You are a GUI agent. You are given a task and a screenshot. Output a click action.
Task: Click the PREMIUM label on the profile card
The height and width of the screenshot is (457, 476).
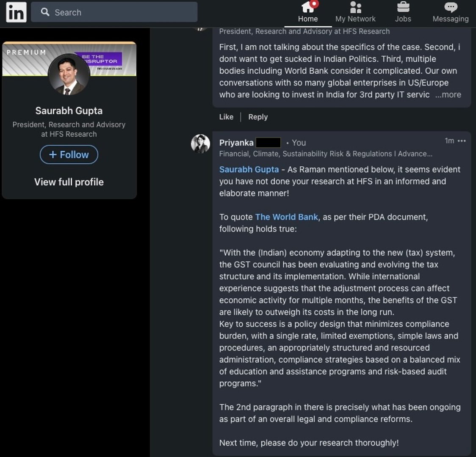tap(26, 52)
